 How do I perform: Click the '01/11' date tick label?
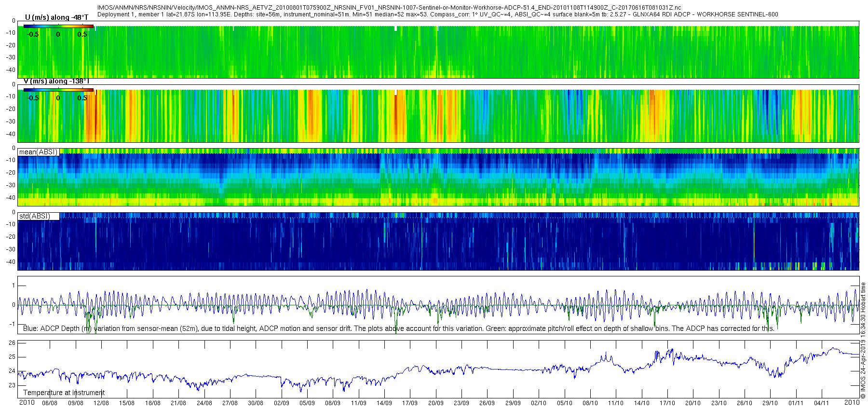point(796,403)
